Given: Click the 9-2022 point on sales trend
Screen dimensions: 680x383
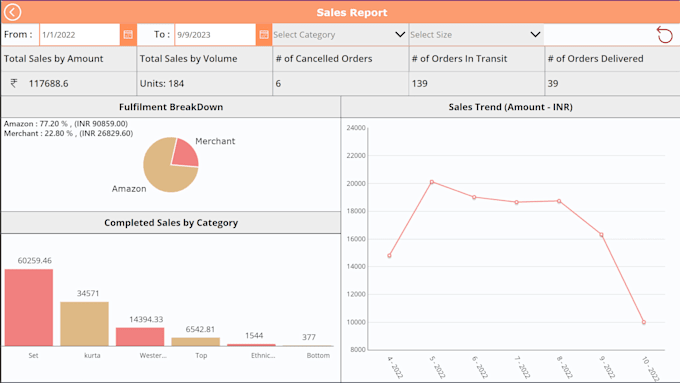Looking at the screenshot, I should click(602, 235).
